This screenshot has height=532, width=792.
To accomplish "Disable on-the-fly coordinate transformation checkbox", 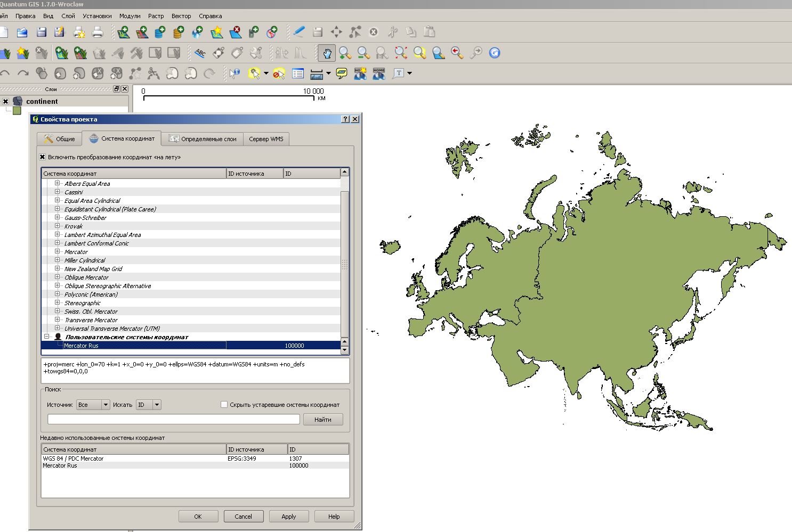I will tap(42, 157).
